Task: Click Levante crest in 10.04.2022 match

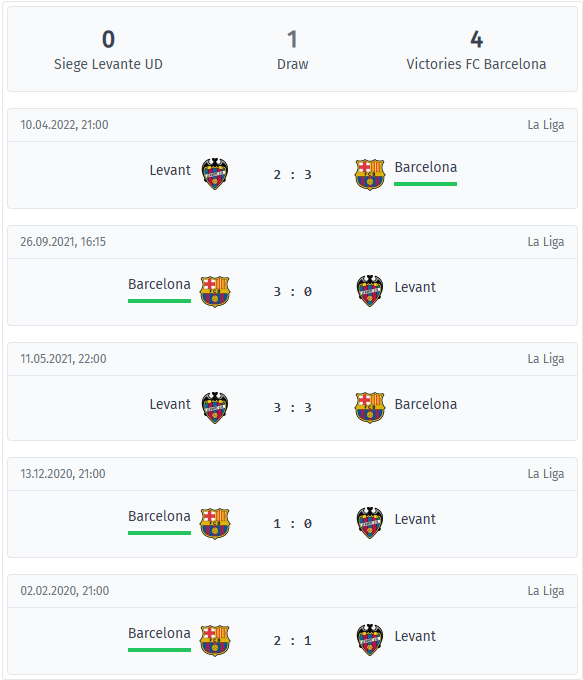Action: (215, 174)
